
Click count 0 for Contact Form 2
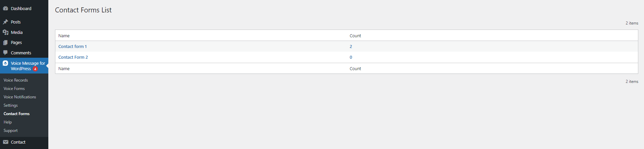pos(351,57)
